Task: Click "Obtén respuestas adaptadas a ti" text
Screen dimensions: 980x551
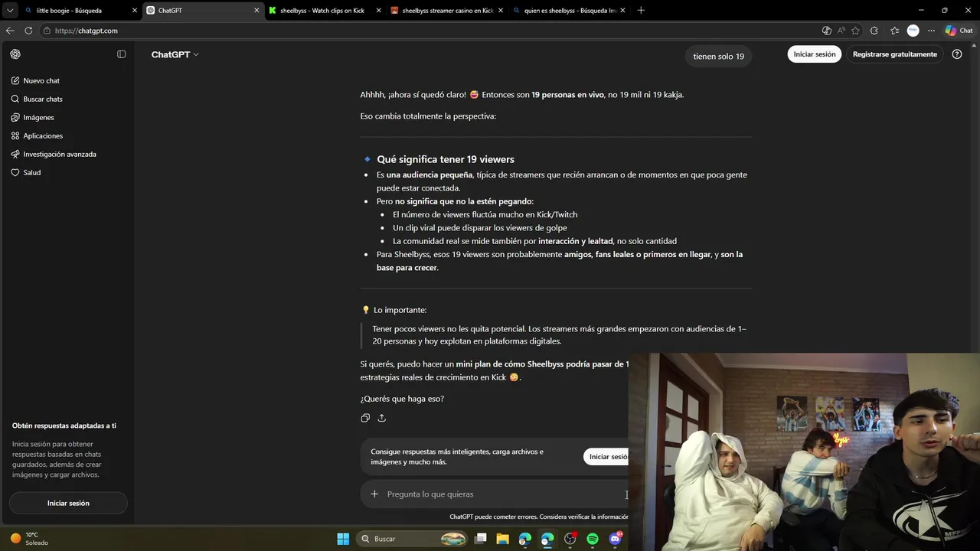Action: point(64,425)
